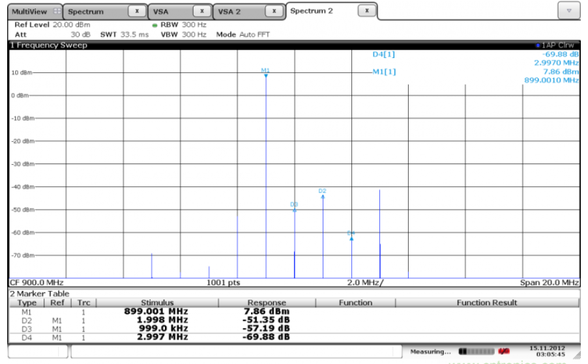Click the Type column header
The width and height of the screenshot is (588, 364).
pyautogui.click(x=27, y=303)
